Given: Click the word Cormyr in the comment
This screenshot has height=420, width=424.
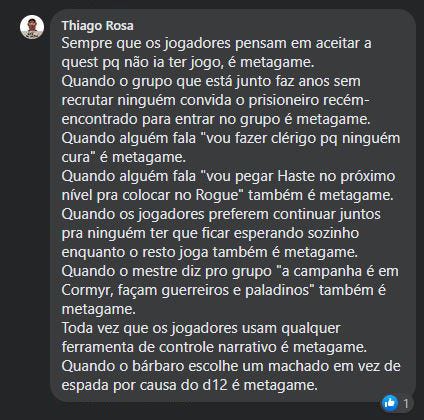Looking at the screenshot, I should click(86, 290).
